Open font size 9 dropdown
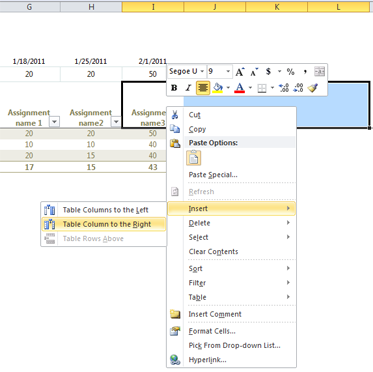 (x=228, y=71)
